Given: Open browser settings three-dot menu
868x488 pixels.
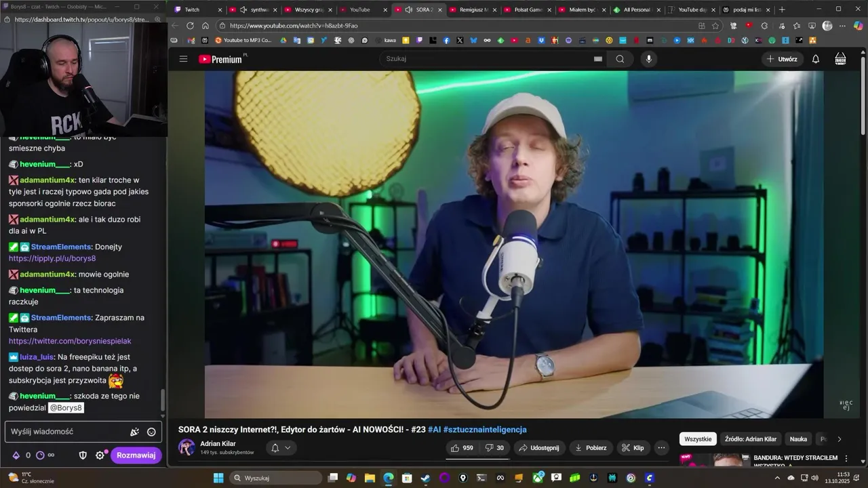Looking at the screenshot, I should click(842, 26).
